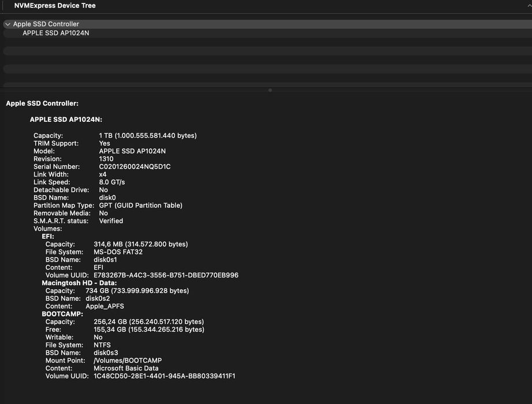Click the EFI volume Content value EFI
Viewport: 532px width, 404px height.
(x=98, y=268)
